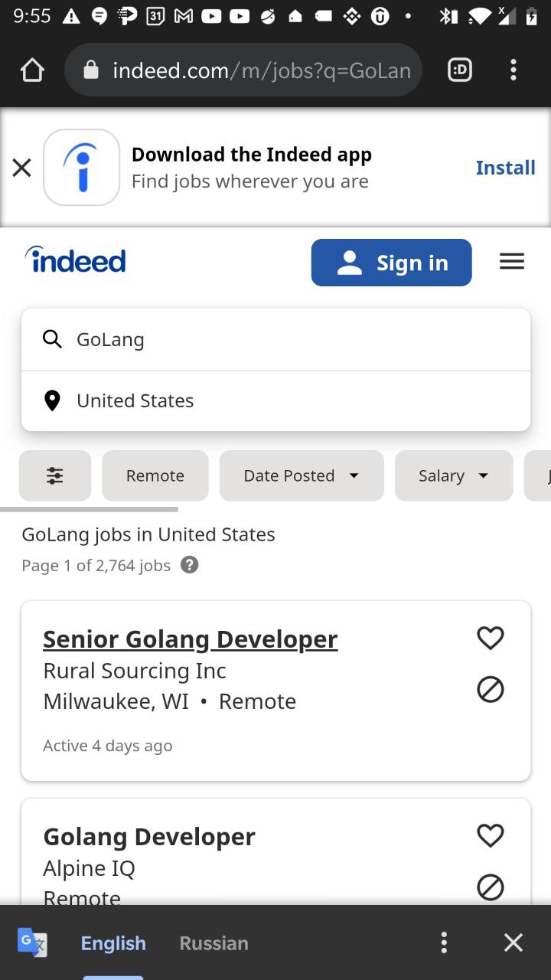Open the Senior Golang Developer job link
This screenshot has height=980, width=551.
pos(191,639)
